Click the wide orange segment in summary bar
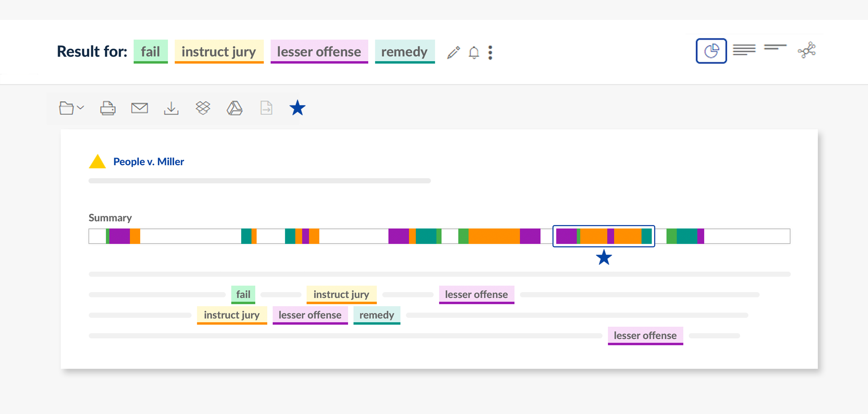 494,236
